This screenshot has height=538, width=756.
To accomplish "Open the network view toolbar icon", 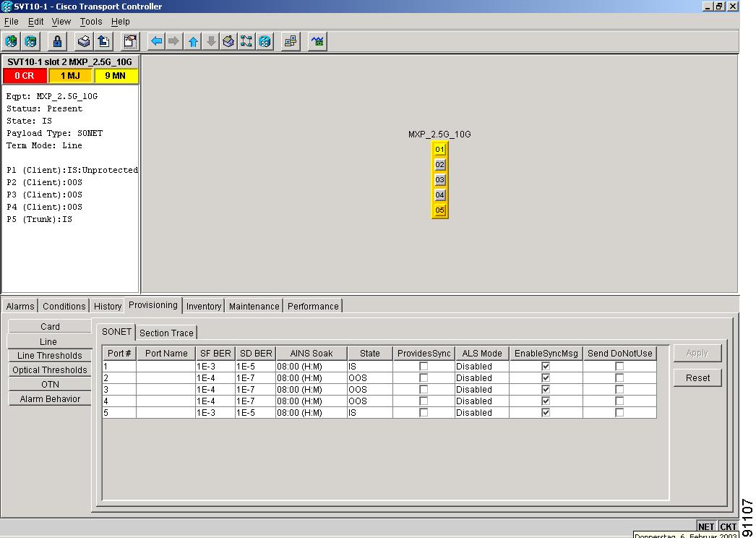I will pos(246,41).
